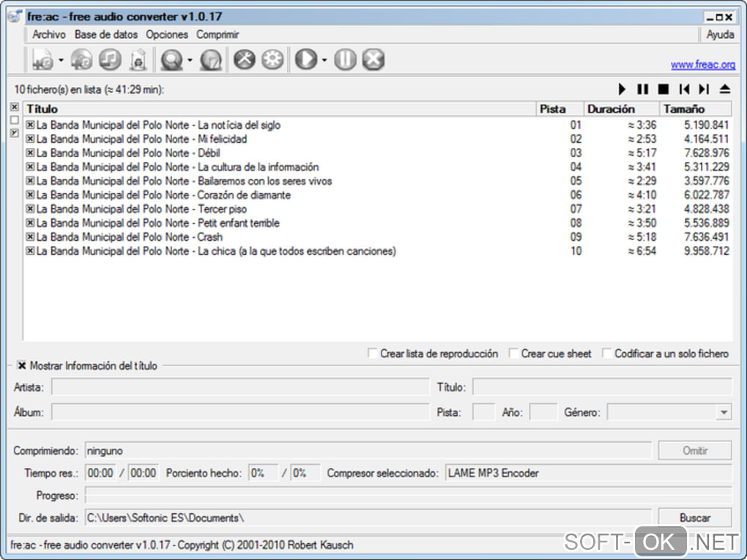Stop encoding with toolbar X icon
Screen dimensions: 747x560
(373, 60)
